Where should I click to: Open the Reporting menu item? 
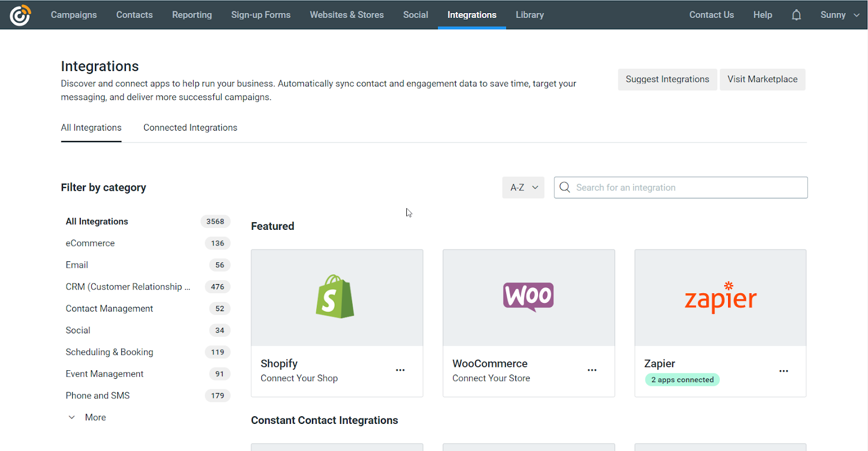pos(192,15)
